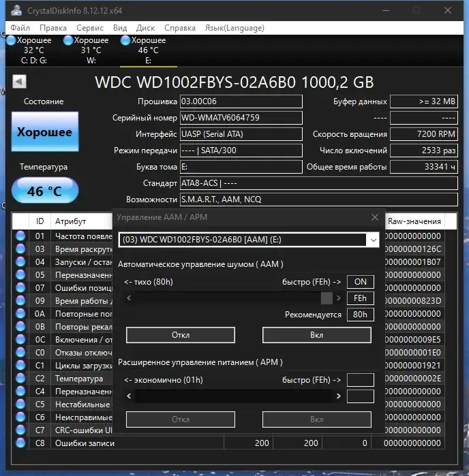Open the Вид menu
The height and width of the screenshot is (476, 469).
(x=120, y=28)
